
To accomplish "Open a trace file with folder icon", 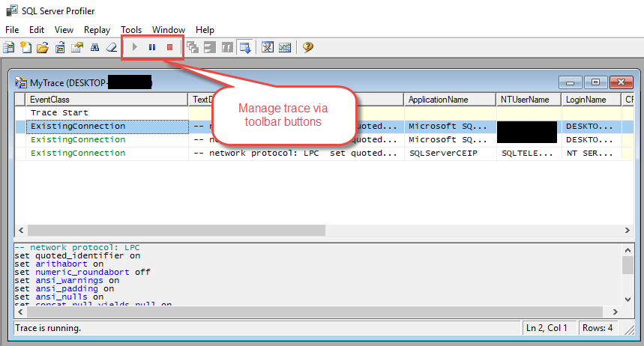I will pos(43,48).
